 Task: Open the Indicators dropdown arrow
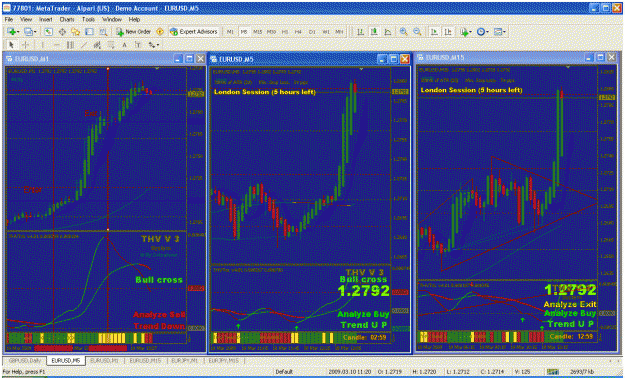point(470,32)
